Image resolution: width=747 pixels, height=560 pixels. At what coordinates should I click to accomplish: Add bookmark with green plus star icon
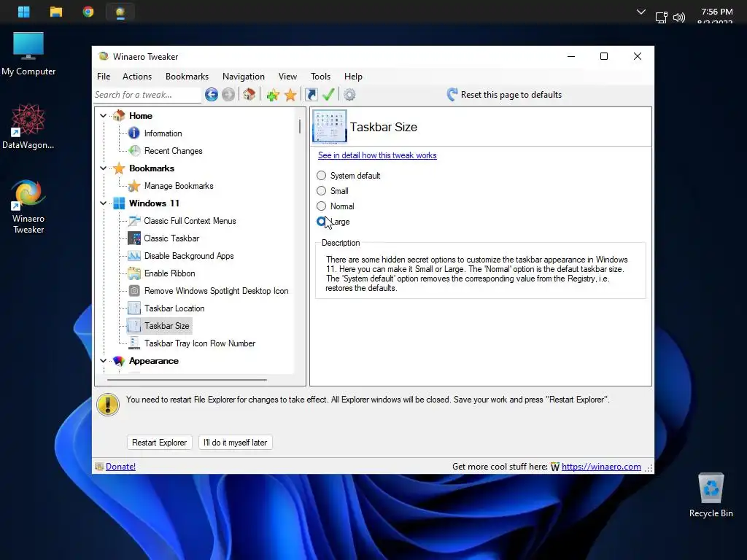click(x=273, y=95)
